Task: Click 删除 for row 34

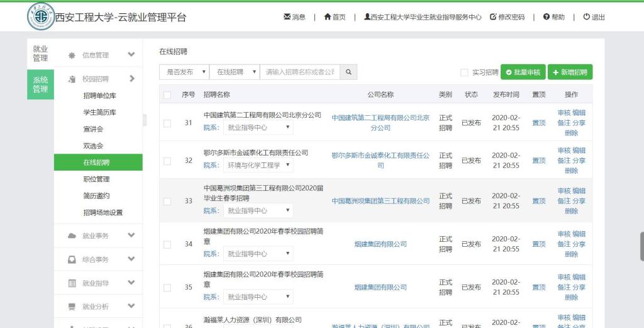Action: (x=571, y=254)
